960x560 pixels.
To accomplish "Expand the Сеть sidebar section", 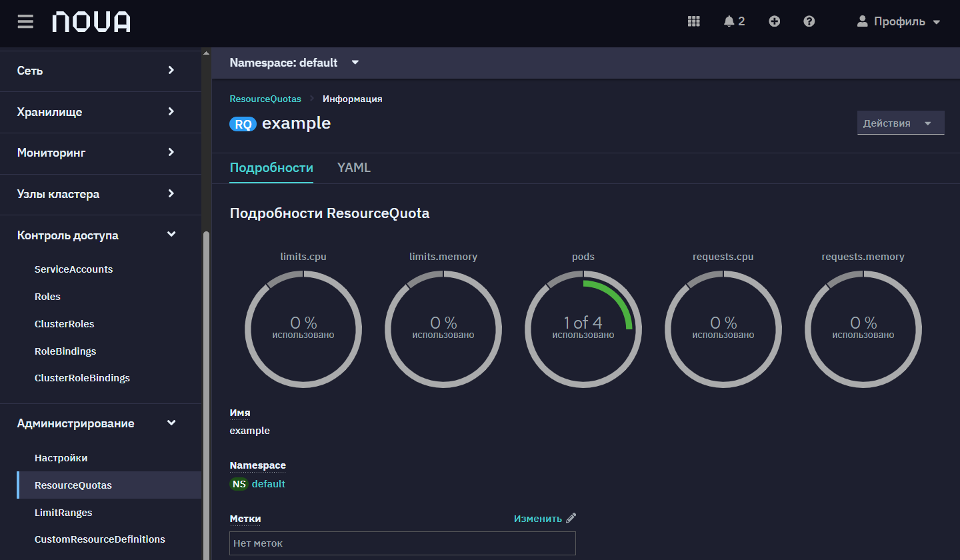I will click(100, 71).
